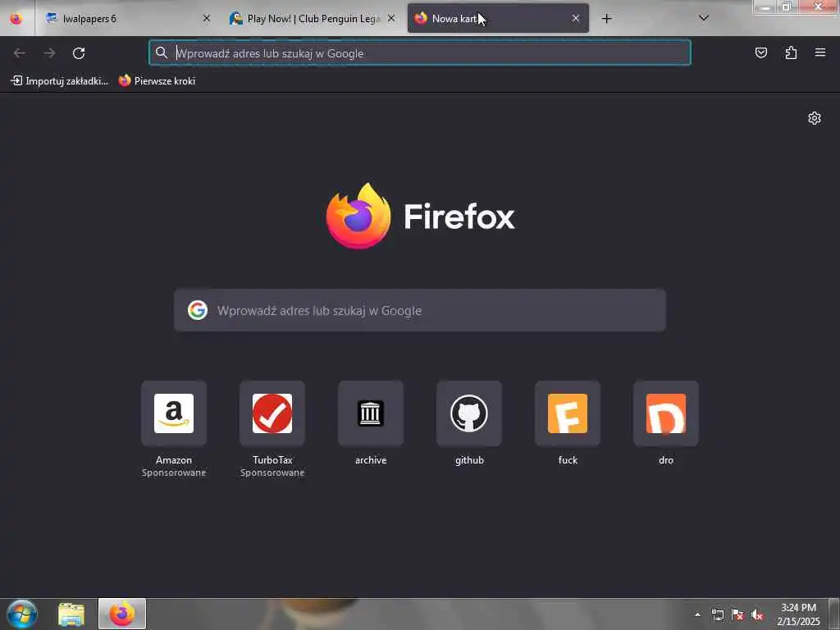Open the archive shortcut tile

point(371,413)
